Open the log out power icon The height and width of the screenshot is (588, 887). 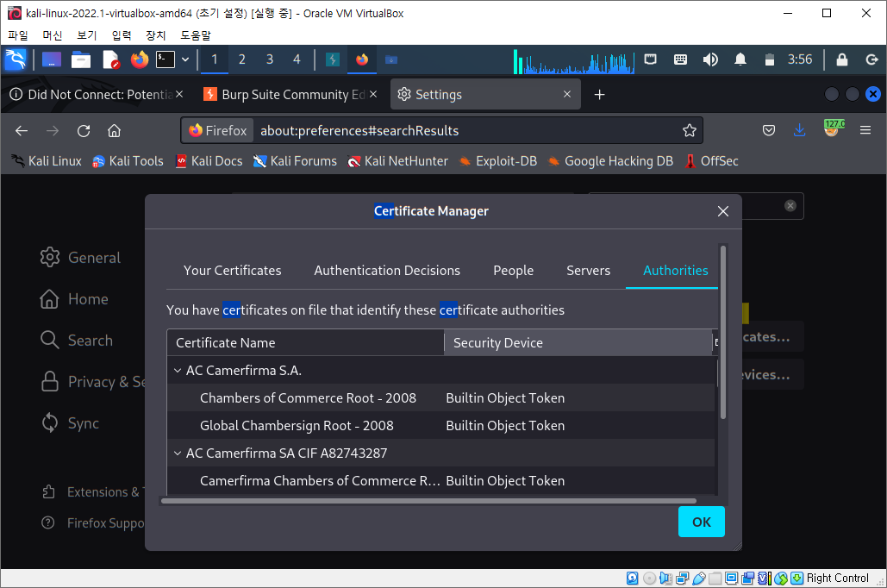coord(871,59)
